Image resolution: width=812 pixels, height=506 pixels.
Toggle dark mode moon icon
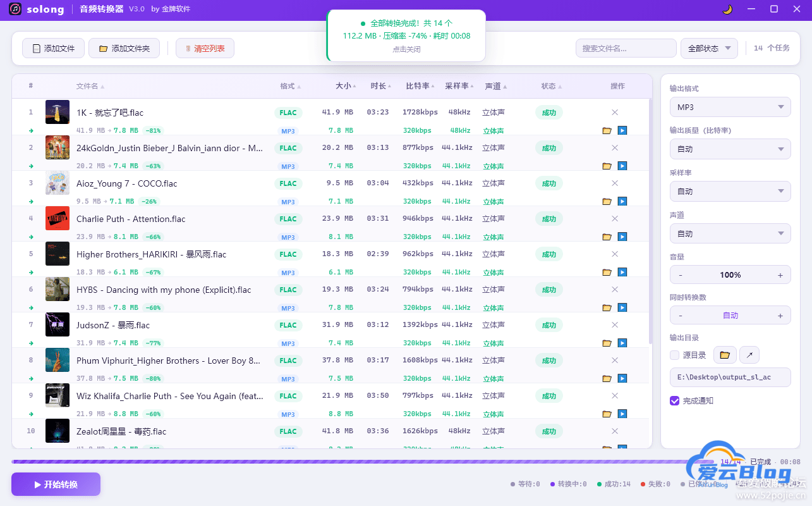[x=727, y=9]
